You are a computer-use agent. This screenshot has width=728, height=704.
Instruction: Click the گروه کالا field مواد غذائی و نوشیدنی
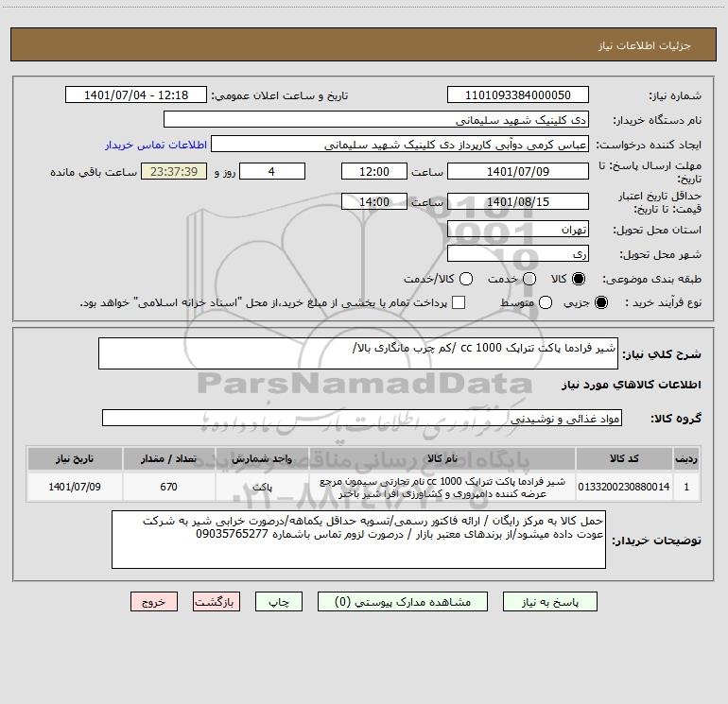pyautogui.click(x=362, y=418)
